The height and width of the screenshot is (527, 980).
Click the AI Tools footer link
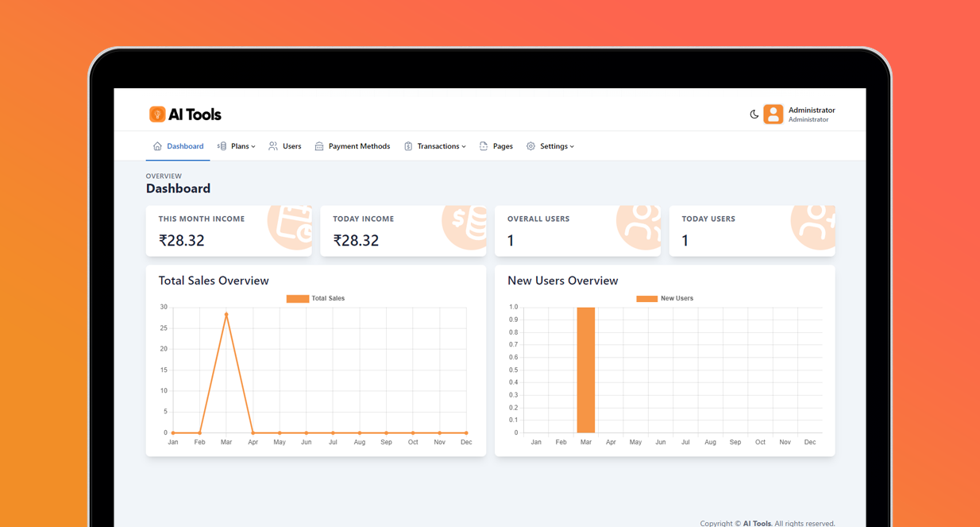757,523
